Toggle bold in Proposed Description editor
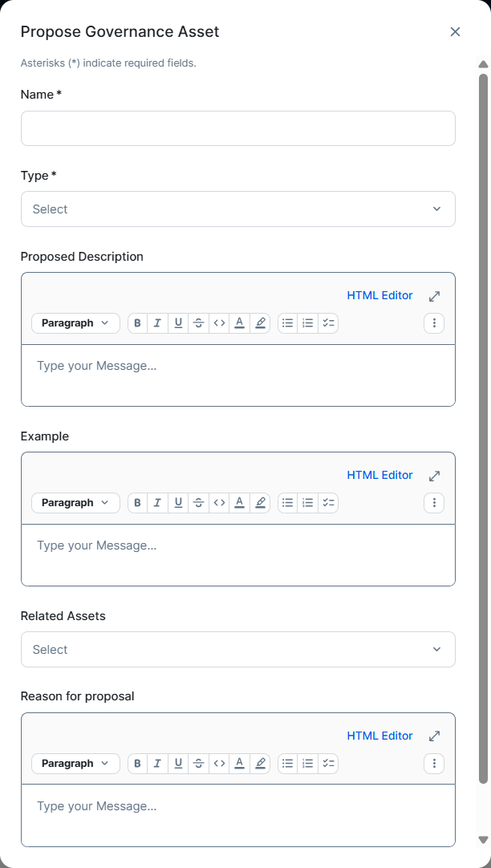This screenshot has width=491, height=868. (x=138, y=323)
